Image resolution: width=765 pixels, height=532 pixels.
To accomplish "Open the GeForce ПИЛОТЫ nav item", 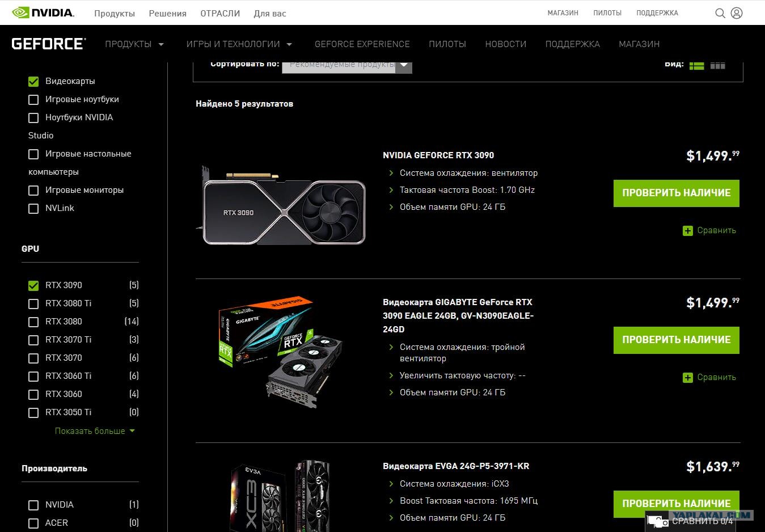I will click(x=447, y=44).
